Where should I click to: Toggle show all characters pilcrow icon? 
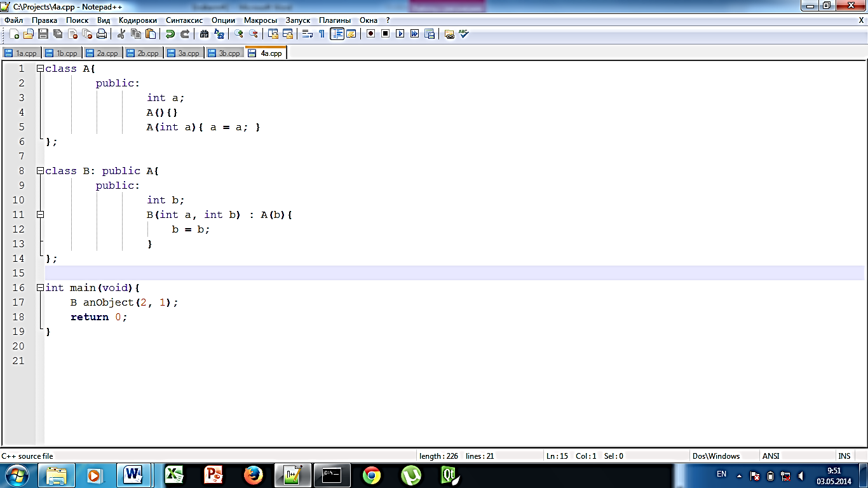pos(322,34)
